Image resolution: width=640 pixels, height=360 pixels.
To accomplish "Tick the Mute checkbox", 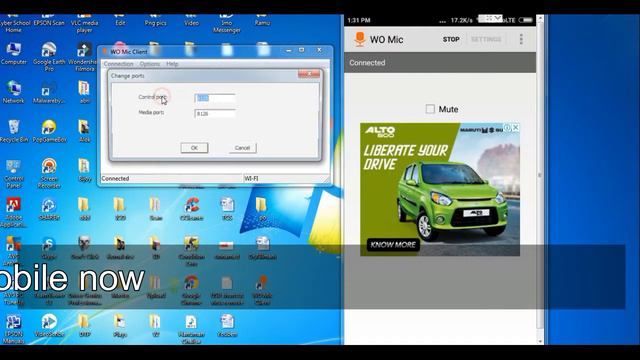I will tap(430, 109).
